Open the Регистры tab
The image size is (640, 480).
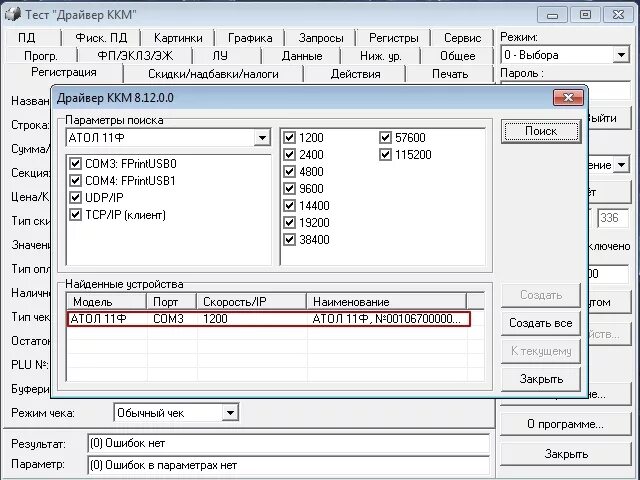pos(393,38)
